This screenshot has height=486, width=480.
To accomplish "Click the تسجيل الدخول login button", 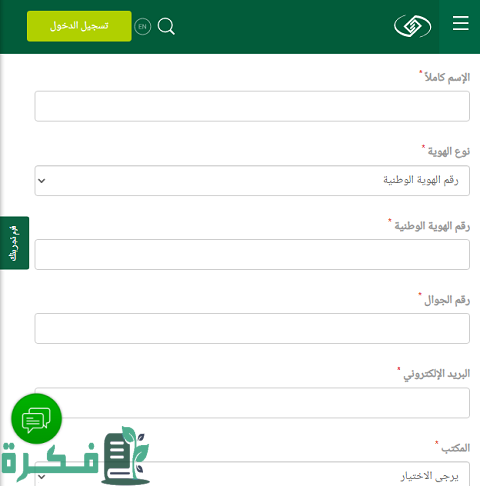I will [79, 26].
